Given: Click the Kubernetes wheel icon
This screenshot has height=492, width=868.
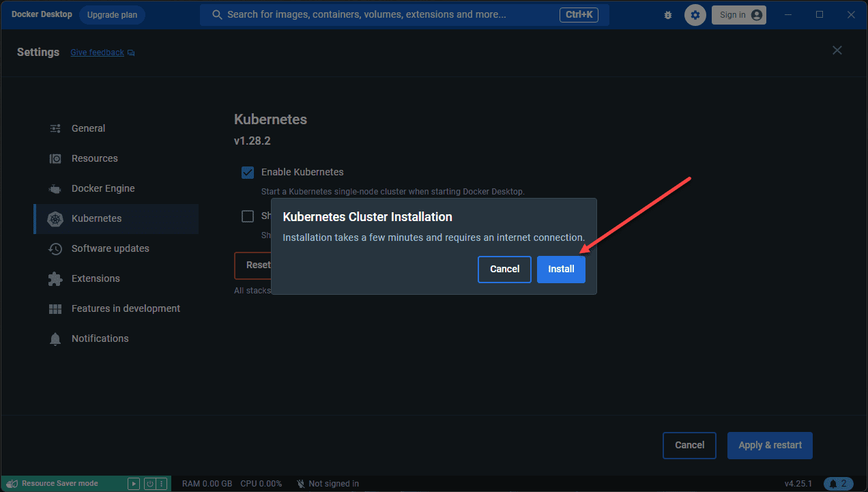Looking at the screenshot, I should click(x=55, y=219).
